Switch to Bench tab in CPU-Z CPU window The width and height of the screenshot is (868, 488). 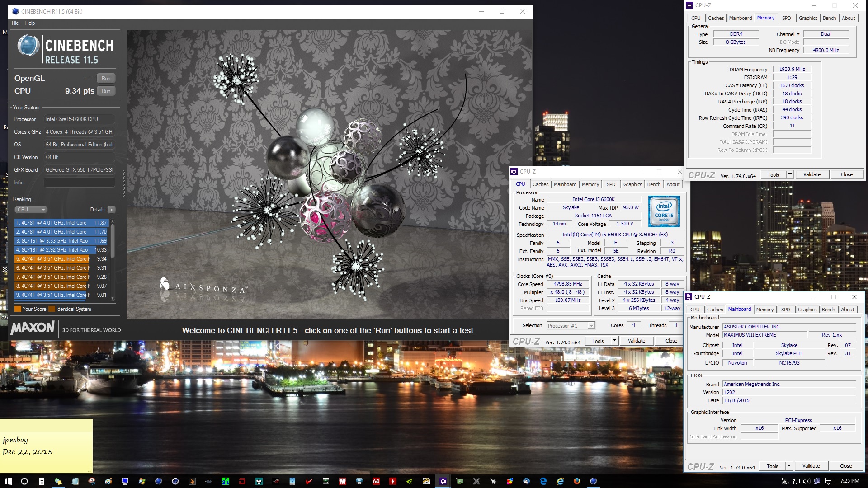pos(654,184)
